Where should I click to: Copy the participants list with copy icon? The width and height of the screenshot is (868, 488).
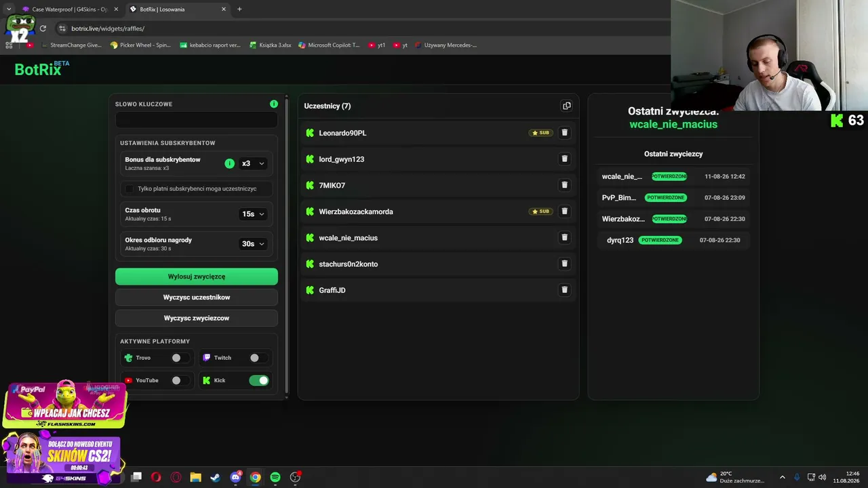pyautogui.click(x=567, y=106)
